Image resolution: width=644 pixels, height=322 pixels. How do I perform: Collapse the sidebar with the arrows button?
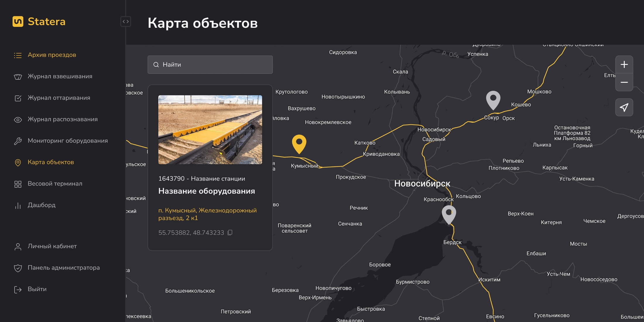tap(126, 21)
